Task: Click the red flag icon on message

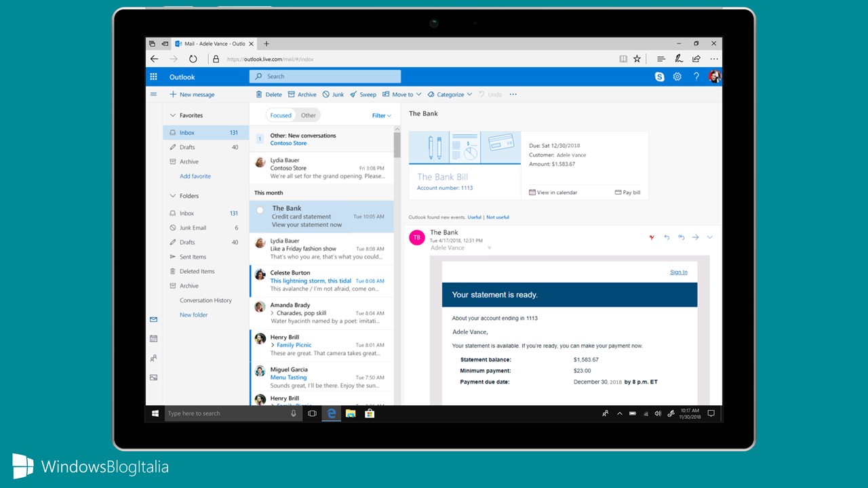Action: [652, 237]
